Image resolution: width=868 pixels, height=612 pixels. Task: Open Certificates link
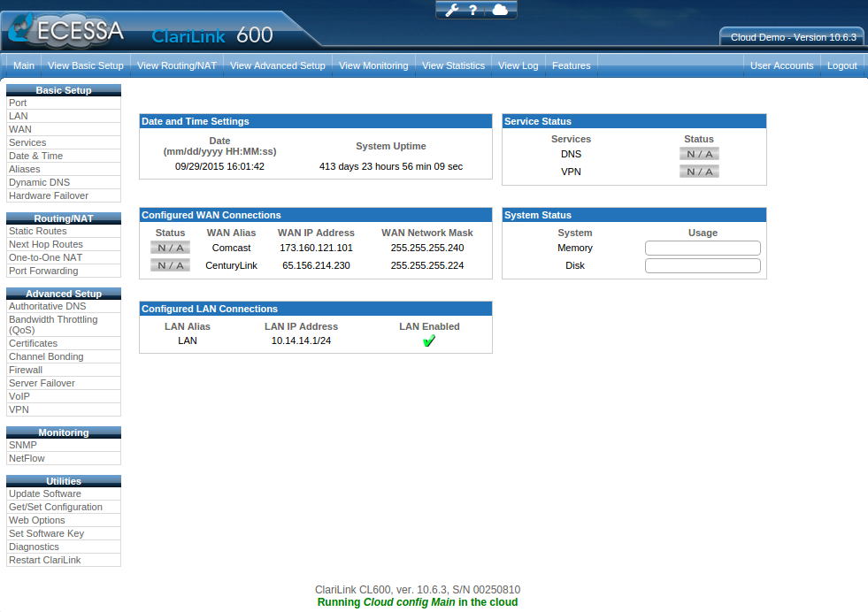point(64,344)
